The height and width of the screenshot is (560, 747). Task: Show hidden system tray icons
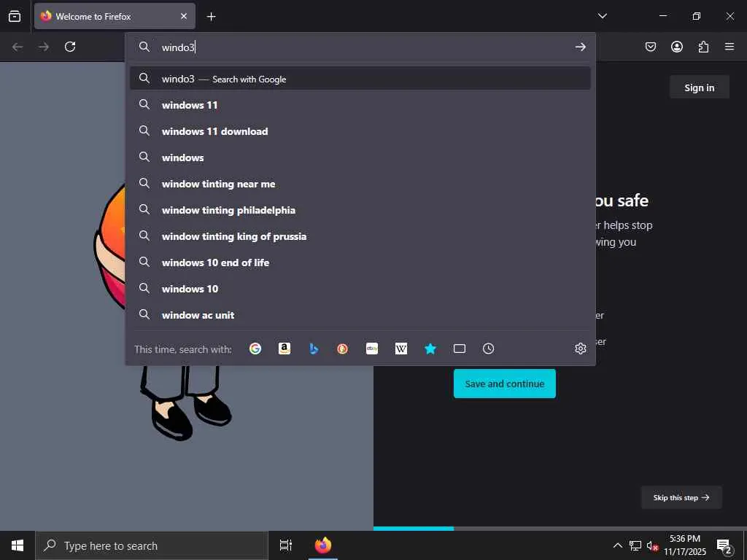pyautogui.click(x=617, y=545)
